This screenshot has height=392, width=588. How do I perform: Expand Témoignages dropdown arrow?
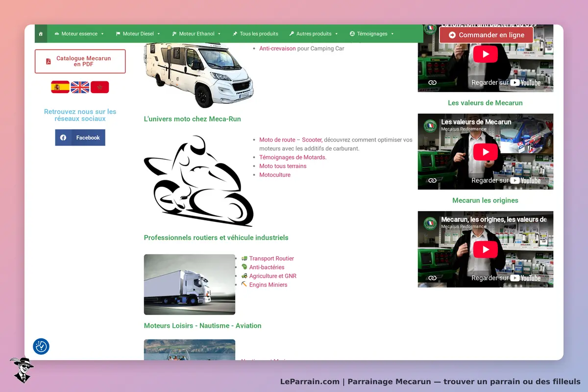[x=392, y=34]
